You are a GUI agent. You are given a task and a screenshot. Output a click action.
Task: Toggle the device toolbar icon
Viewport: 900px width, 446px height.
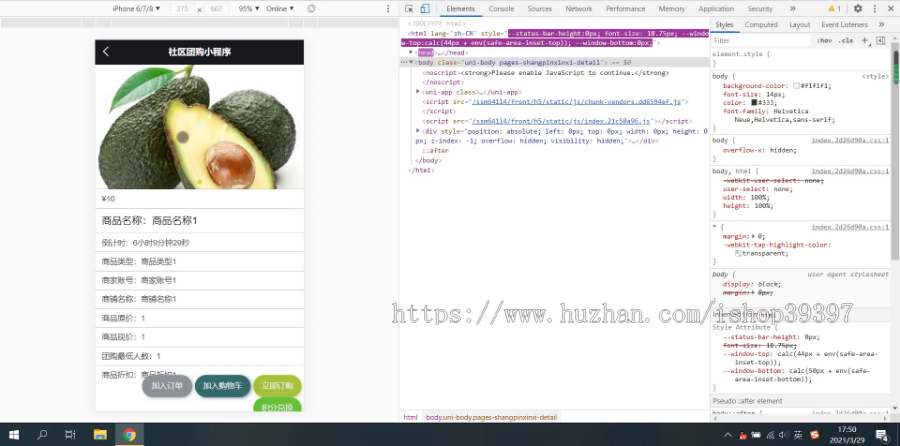[425, 9]
